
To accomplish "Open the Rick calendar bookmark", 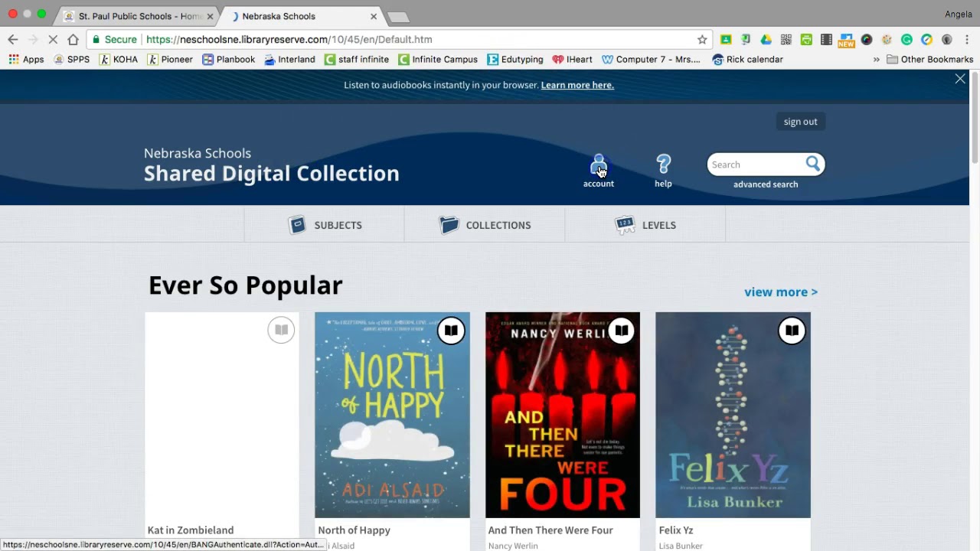I will pos(747,59).
